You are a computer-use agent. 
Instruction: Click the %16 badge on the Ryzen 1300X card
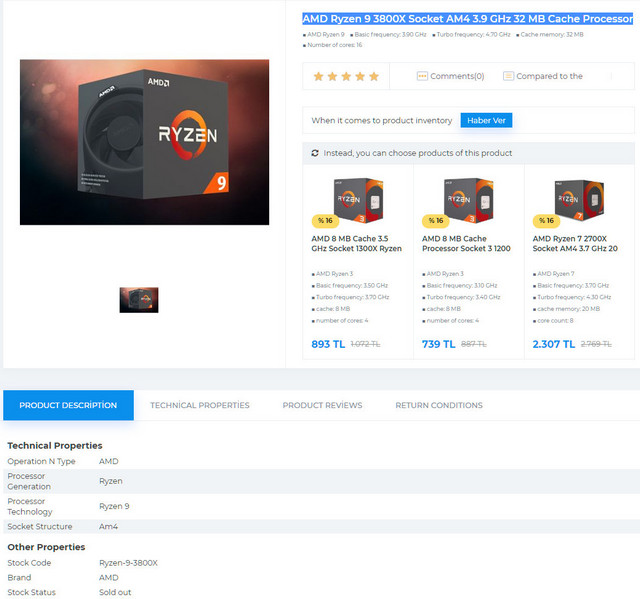325,221
